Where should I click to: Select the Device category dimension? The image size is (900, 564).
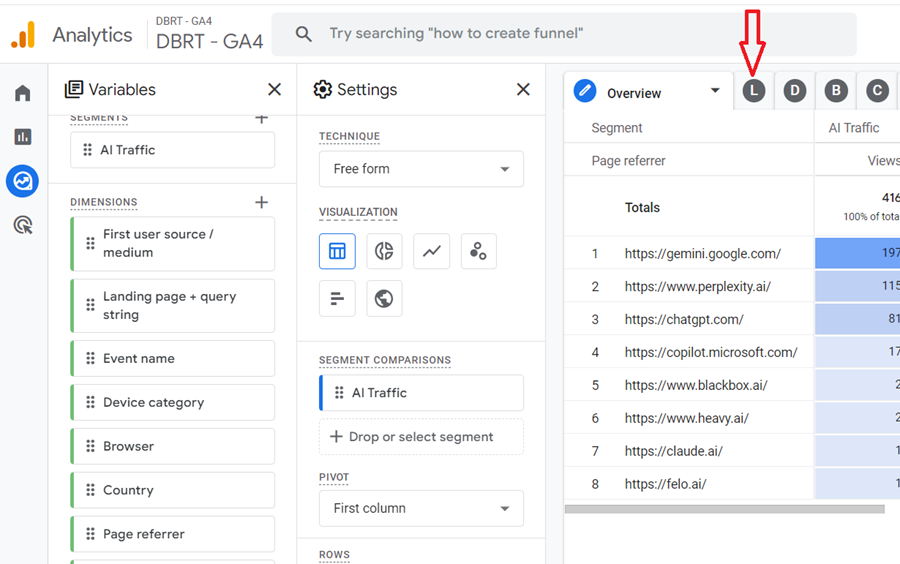[173, 403]
